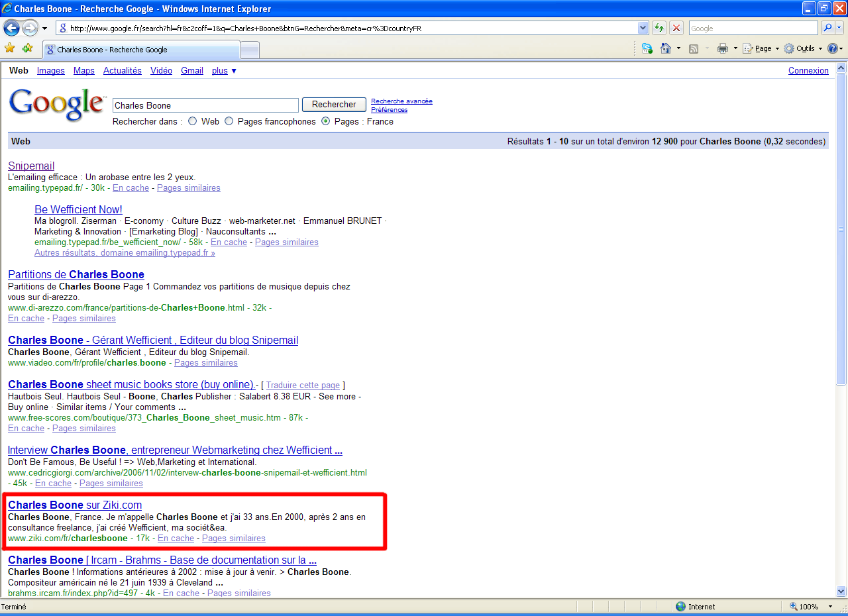The width and height of the screenshot is (848, 616).
Task: Click the Skype add-on toolbar icon
Action: 647,48
